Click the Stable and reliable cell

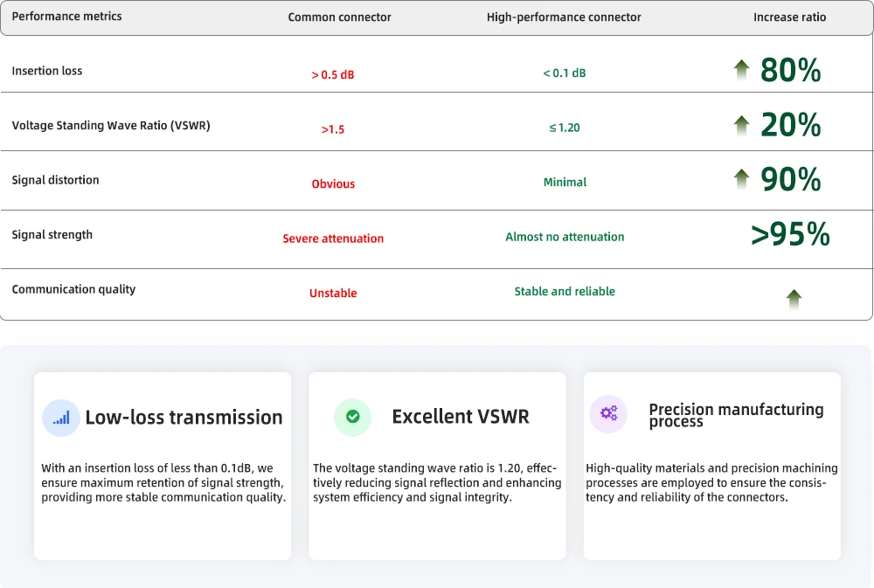pos(565,292)
